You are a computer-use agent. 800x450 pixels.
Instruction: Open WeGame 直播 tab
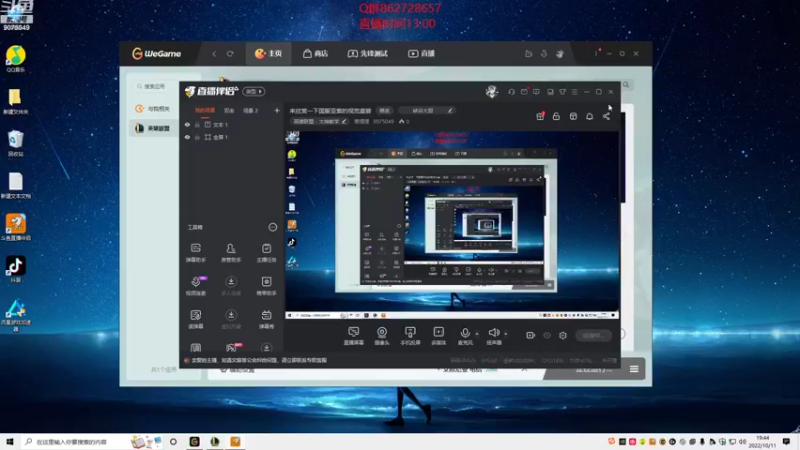tap(421, 54)
